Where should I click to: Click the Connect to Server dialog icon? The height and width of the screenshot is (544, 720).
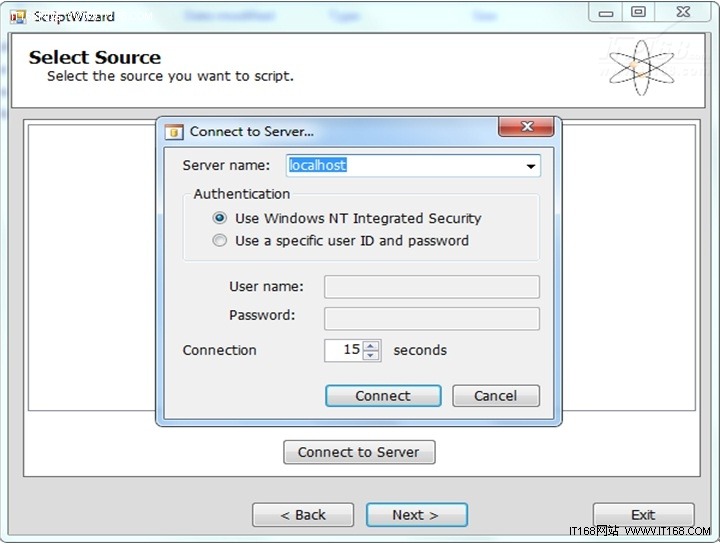coord(174,132)
